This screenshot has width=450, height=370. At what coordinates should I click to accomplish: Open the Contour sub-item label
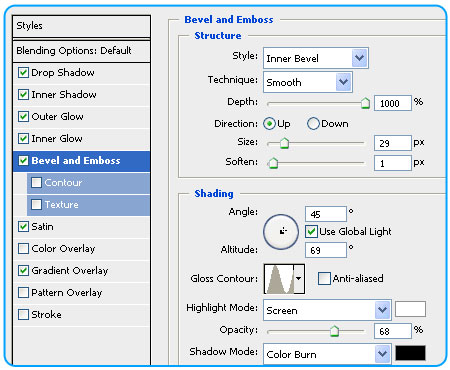point(63,182)
